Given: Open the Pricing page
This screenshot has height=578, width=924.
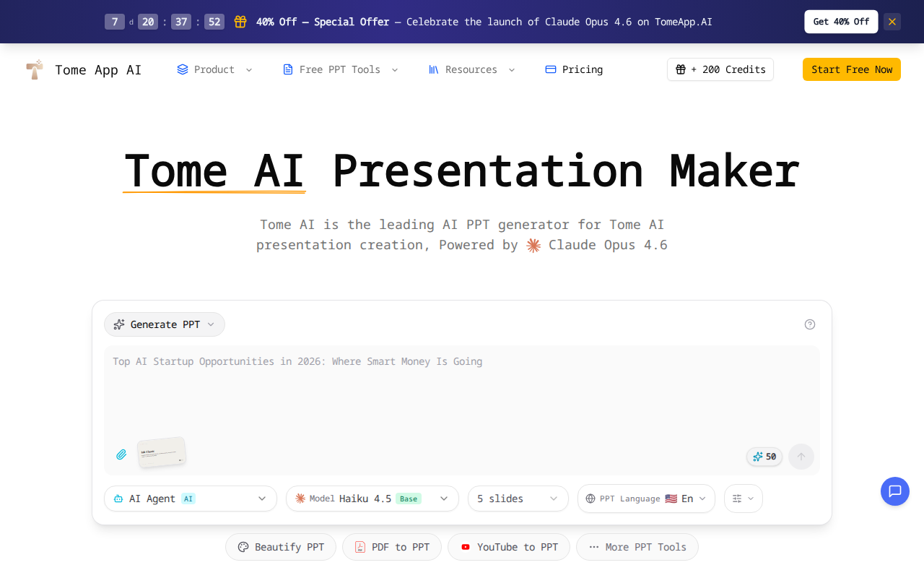Looking at the screenshot, I should pos(574,69).
